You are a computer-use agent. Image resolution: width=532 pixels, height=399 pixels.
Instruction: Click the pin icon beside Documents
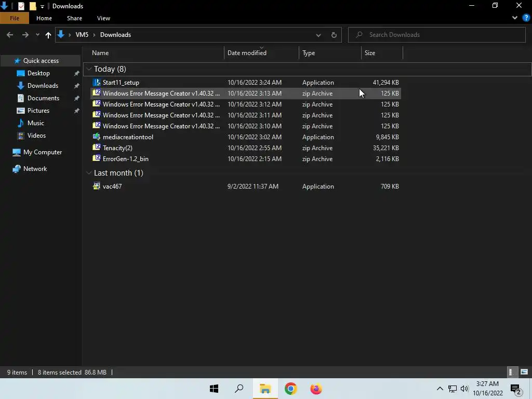[x=77, y=98]
